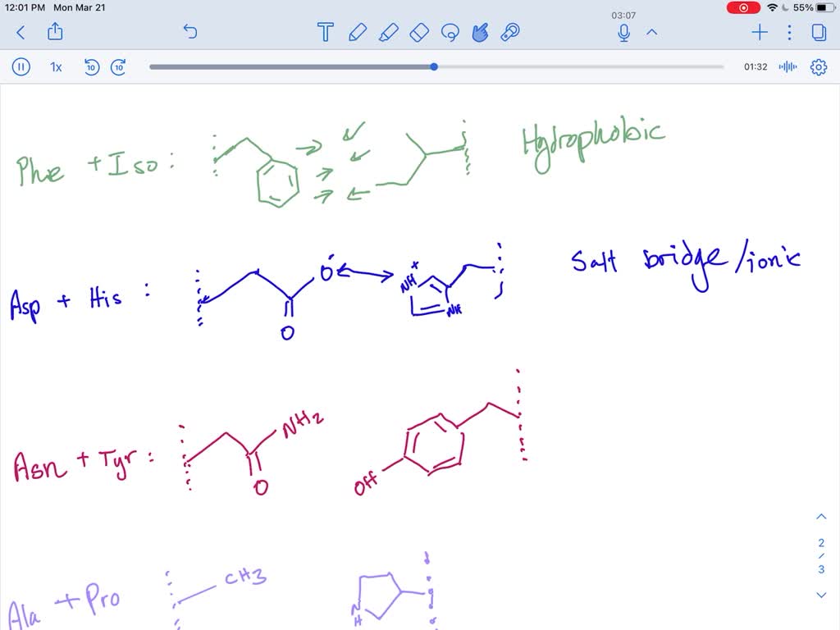Open the share sheet
This screenshot has width=840, height=630.
tap(55, 33)
